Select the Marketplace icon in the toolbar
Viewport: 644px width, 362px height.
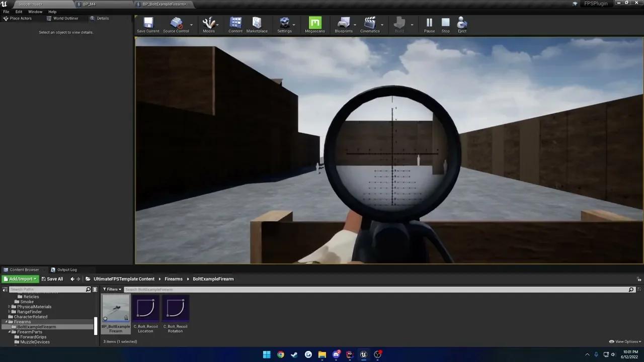(x=257, y=24)
